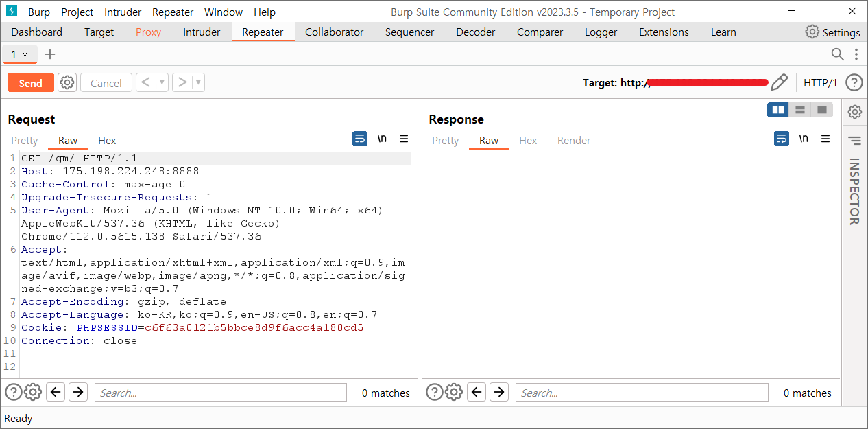868x429 pixels.
Task: Open the Repeater menu
Action: (173, 12)
